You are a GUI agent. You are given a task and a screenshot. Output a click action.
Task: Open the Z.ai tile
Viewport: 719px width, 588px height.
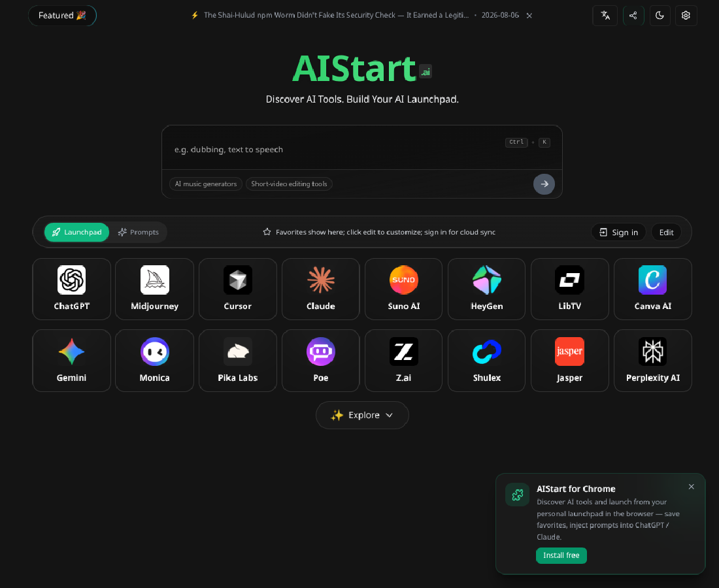click(403, 361)
